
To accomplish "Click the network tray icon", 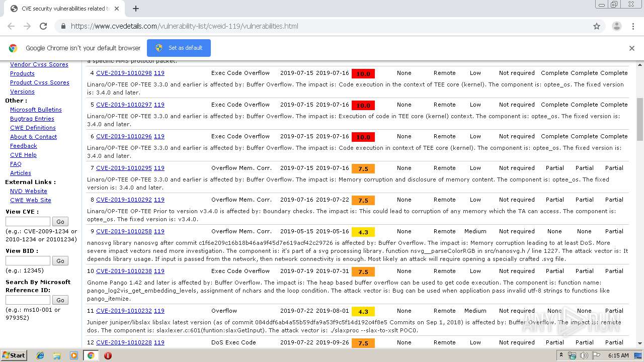I will pos(572,355).
